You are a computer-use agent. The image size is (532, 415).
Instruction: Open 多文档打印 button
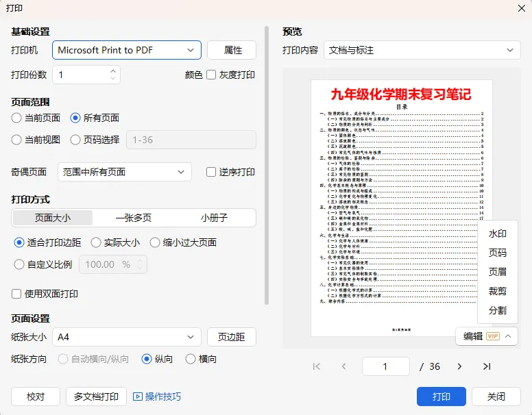[96, 397]
